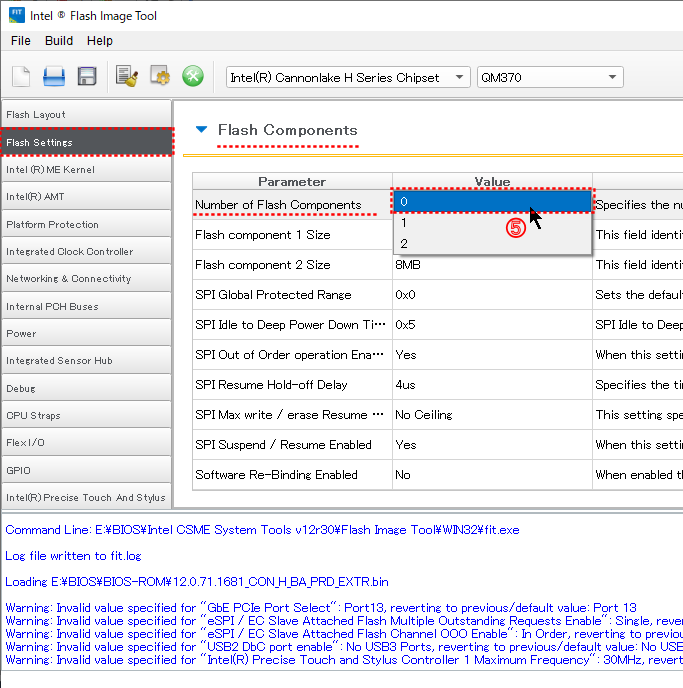Image resolution: width=683 pixels, height=688 pixels.
Task: Open the QM370 SKU dropdown
Action: point(549,78)
